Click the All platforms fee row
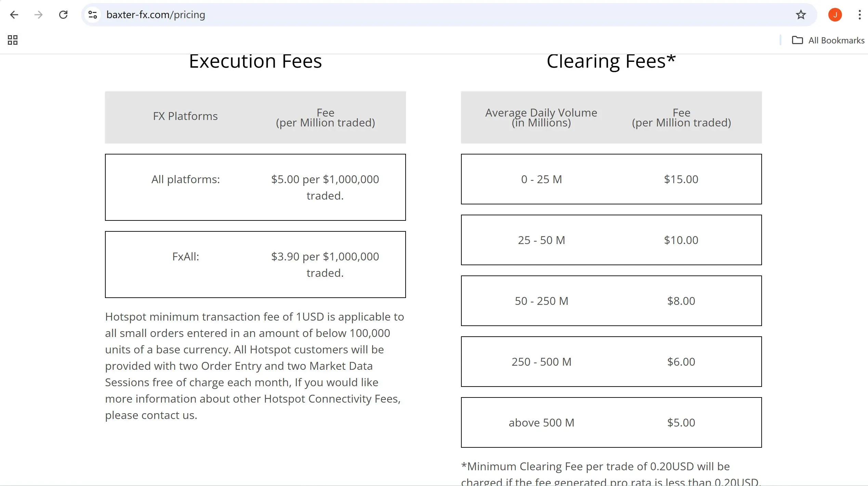The image size is (868, 486). [x=255, y=187]
